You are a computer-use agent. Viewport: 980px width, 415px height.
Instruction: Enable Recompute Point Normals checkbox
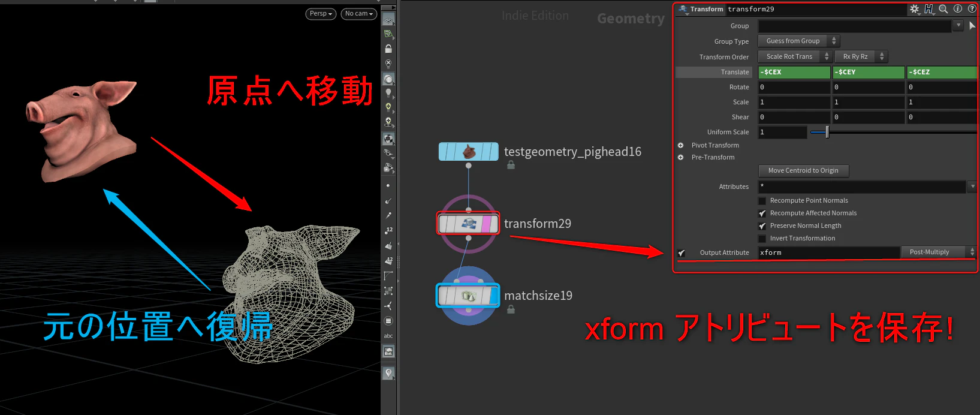pyautogui.click(x=762, y=201)
